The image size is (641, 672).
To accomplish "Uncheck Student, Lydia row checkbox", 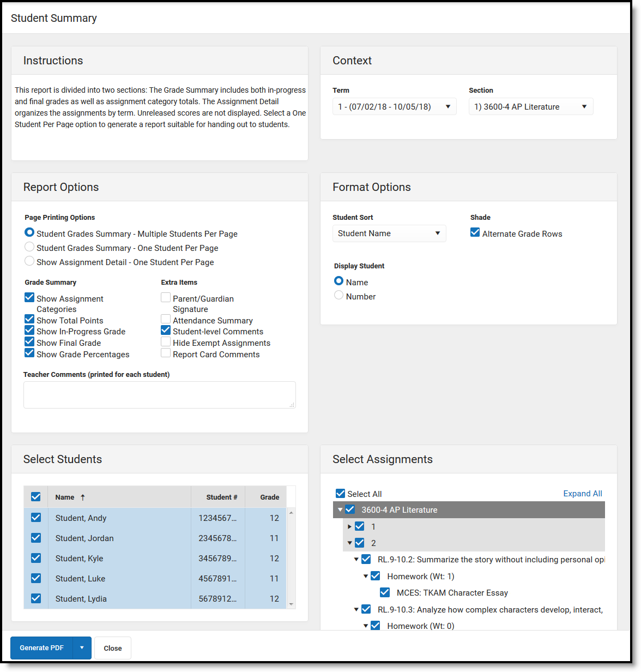I will 36,598.
